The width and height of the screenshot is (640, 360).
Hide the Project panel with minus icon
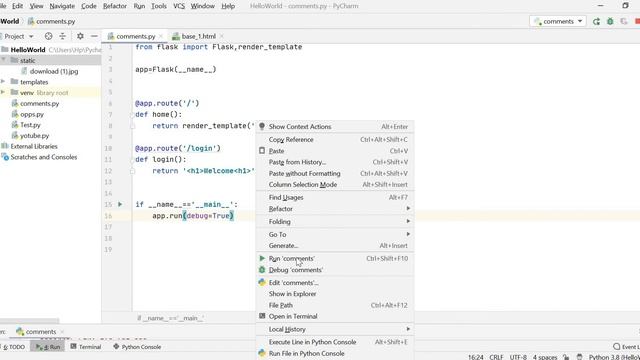pyautogui.click(x=94, y=36)
